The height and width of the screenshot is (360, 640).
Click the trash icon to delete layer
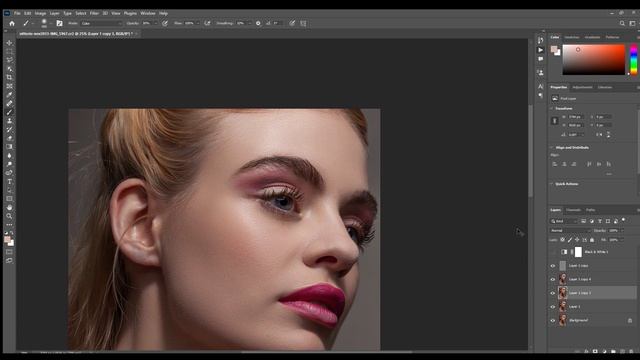click(x=631, y=351)
